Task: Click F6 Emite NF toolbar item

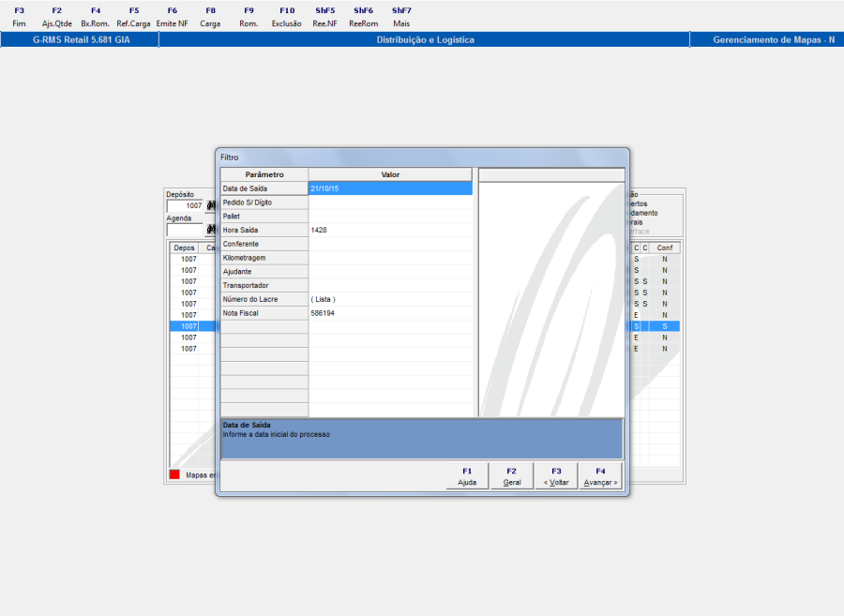Action: click(x=173, y=17)
